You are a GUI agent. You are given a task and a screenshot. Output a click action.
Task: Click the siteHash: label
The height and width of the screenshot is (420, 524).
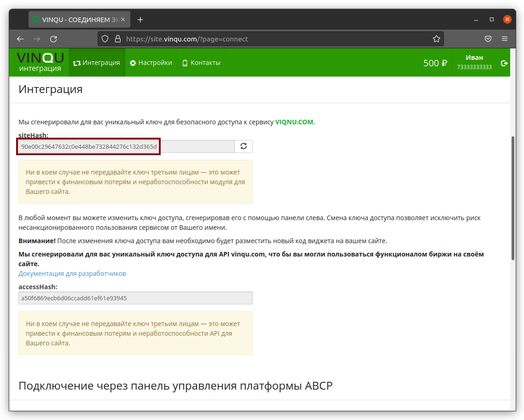[34, 135]
